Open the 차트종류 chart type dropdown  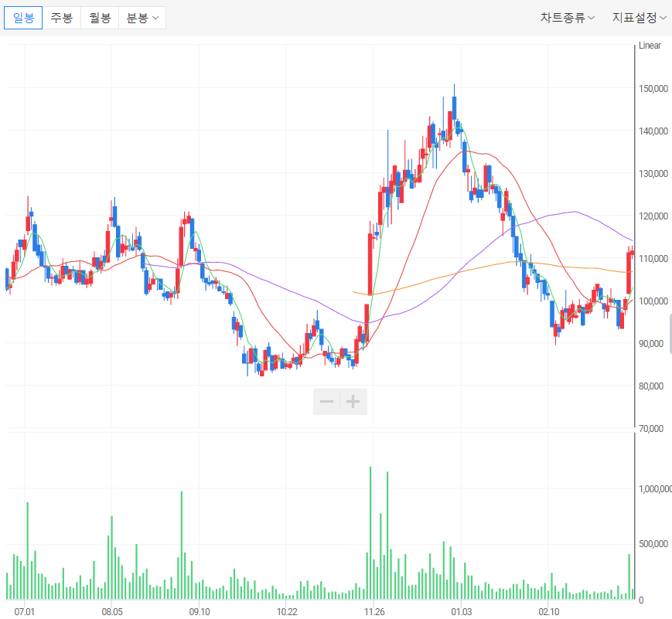pyautogui.click(x=567, y=18)
